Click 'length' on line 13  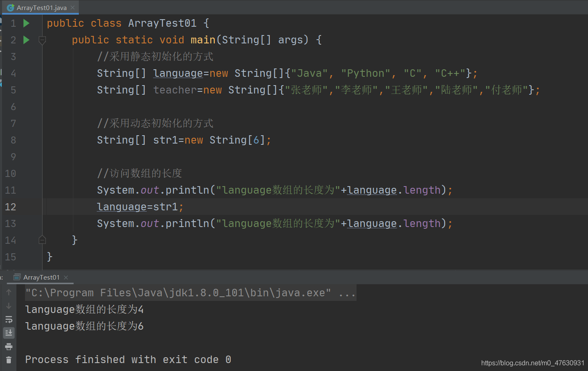[x=422, y=224]
